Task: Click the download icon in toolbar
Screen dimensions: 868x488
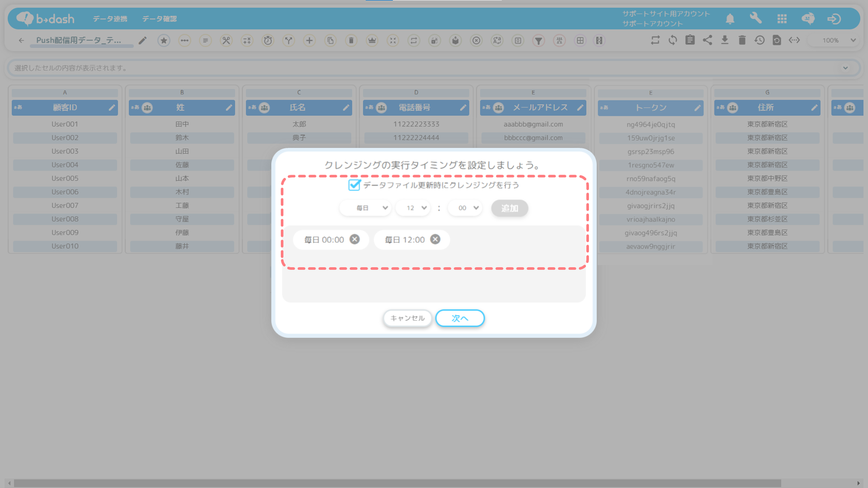Action: point(724,40)
